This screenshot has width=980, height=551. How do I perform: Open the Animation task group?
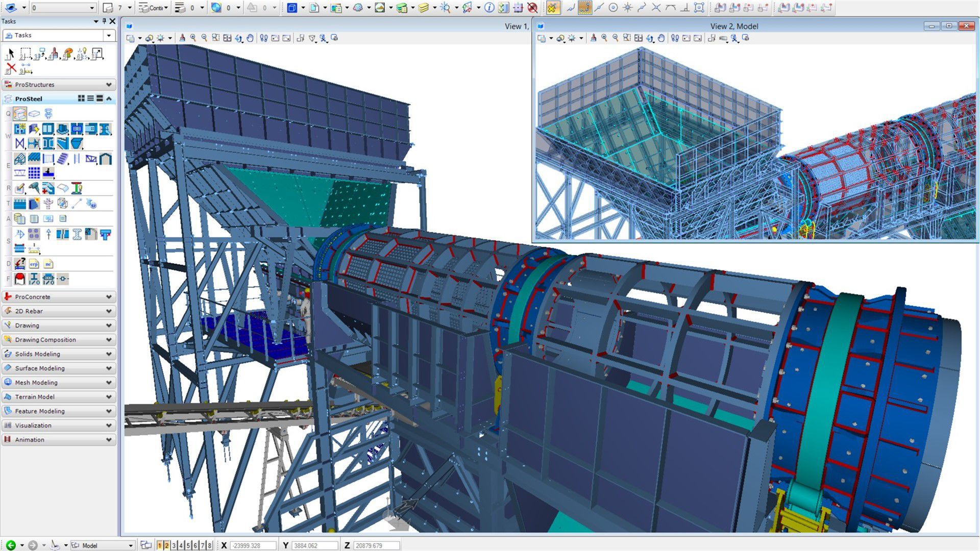pos(59,439)
